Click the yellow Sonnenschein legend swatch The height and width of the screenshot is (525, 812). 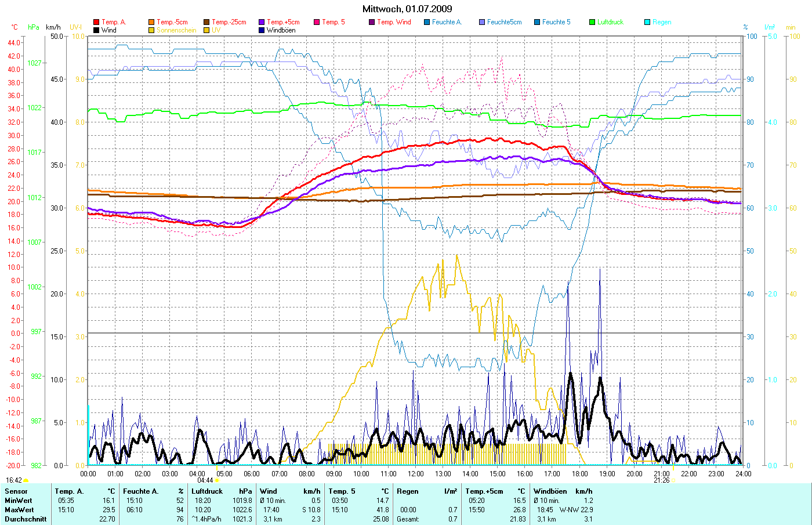151,30
